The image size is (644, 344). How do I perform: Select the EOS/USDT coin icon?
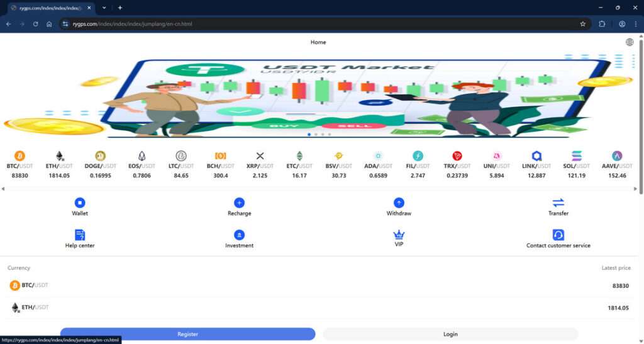pyautogui.click(x=142, y=156)
